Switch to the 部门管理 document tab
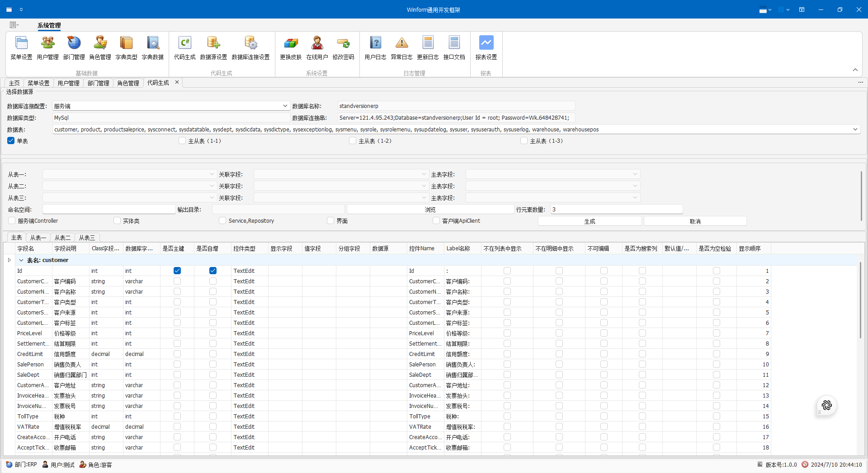Screen dimensions: 868x473 (x=98, y=83)
